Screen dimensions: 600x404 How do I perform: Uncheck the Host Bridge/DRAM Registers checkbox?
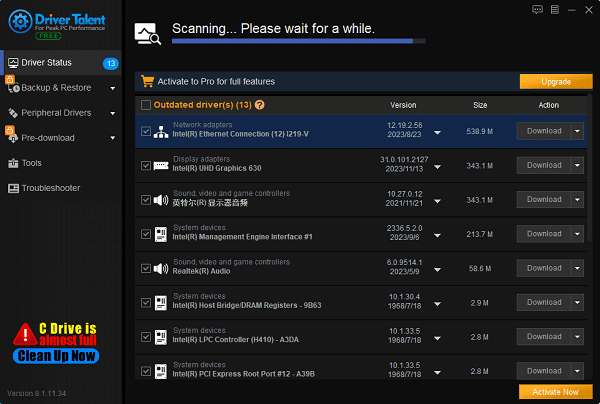point(146,303)
